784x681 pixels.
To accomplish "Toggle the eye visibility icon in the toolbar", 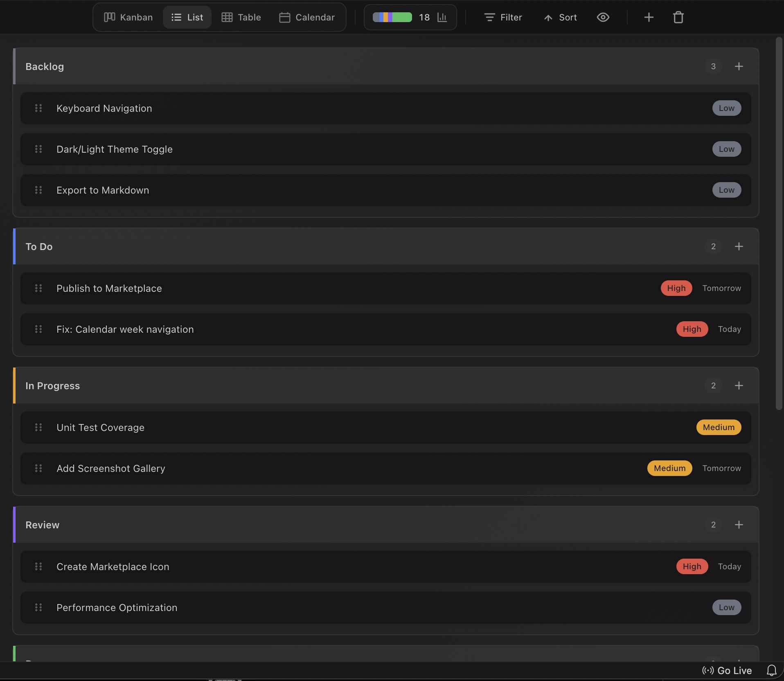I will (x=603, y=17).
